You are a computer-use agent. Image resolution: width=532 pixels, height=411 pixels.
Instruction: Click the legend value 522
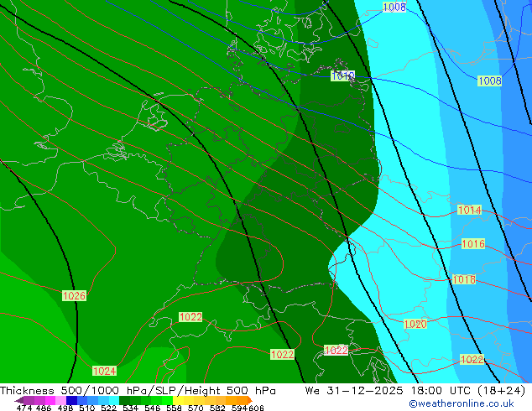[108, 408]
